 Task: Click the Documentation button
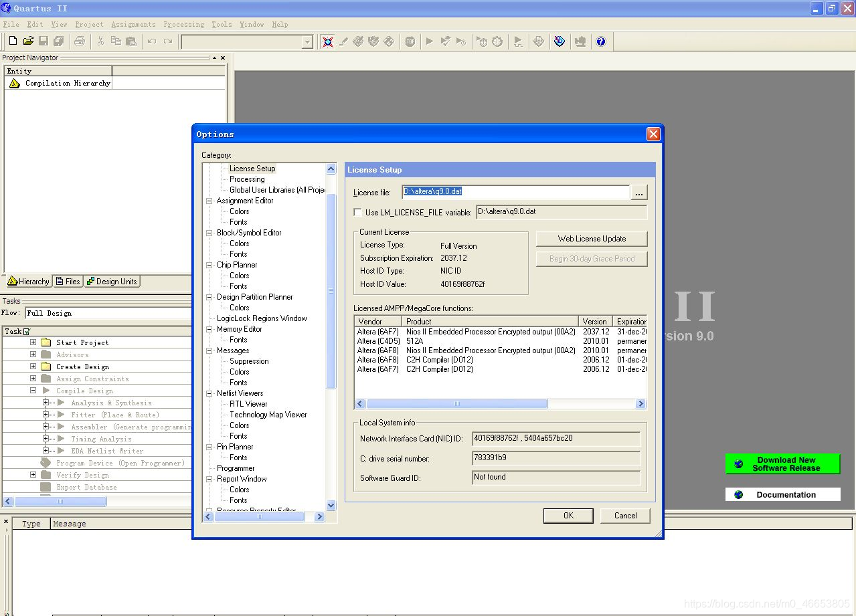click(782, 495)
